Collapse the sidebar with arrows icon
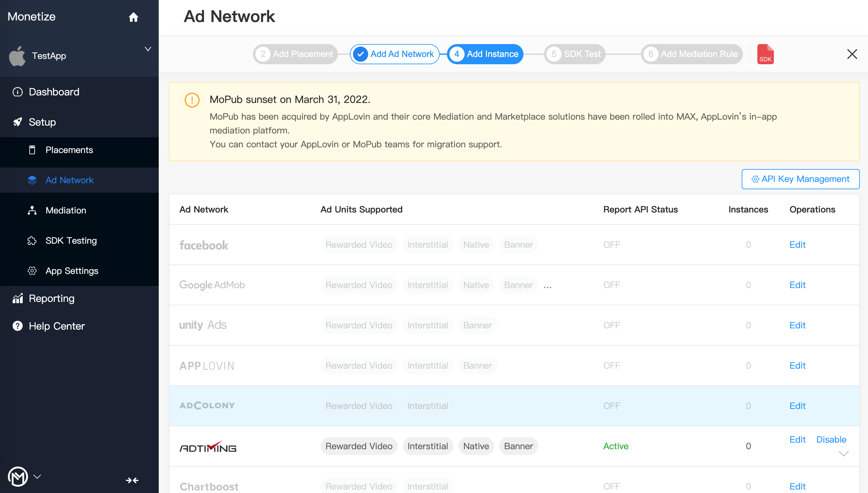868x493 pixels. point(132,480)
